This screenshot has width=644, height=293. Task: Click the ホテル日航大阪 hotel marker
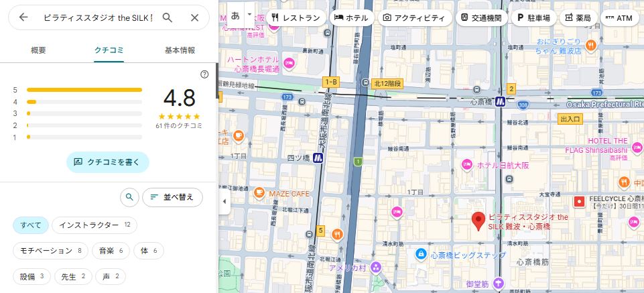point(466,165)
